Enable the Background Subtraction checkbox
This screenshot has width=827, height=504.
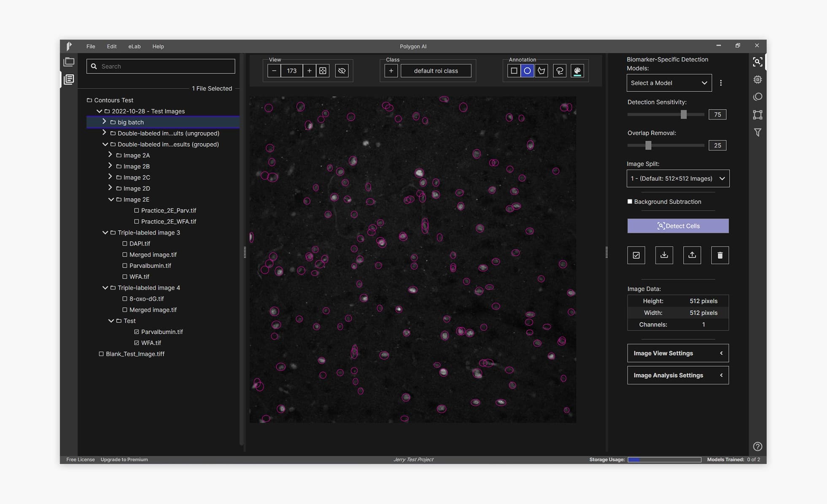(x=630, y=201)
